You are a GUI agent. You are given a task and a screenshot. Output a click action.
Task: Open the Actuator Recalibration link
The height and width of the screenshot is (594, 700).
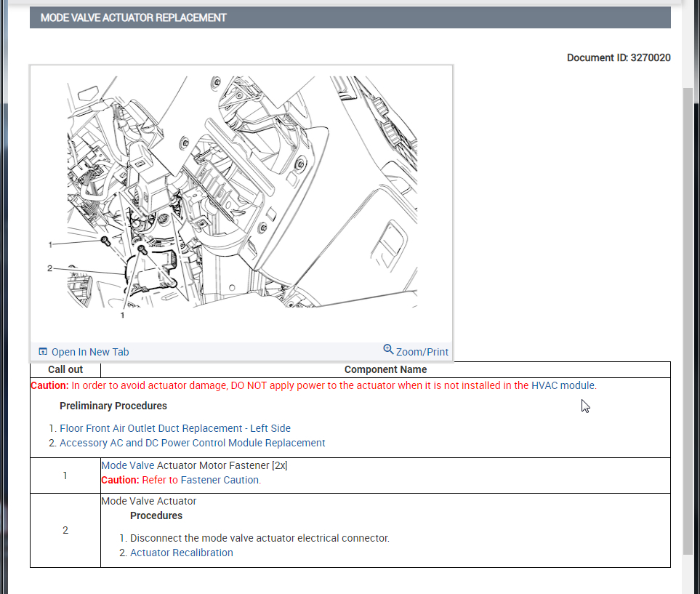point(181,553)
